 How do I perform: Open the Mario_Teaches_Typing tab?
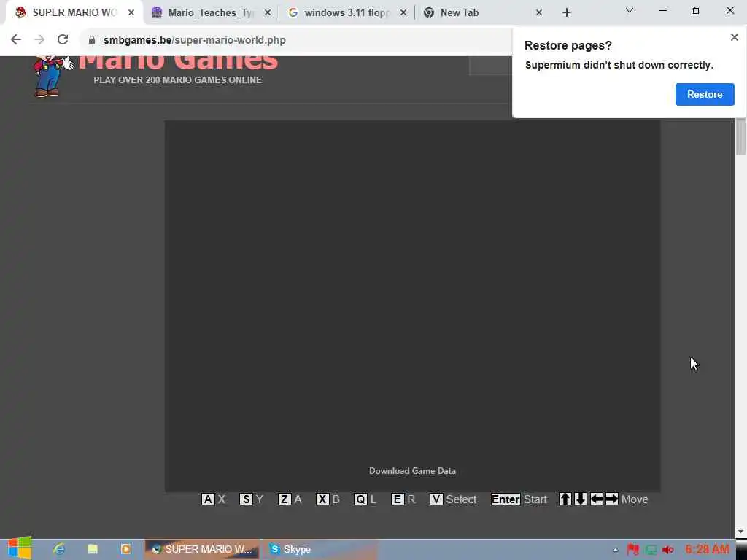coord(209,12)
